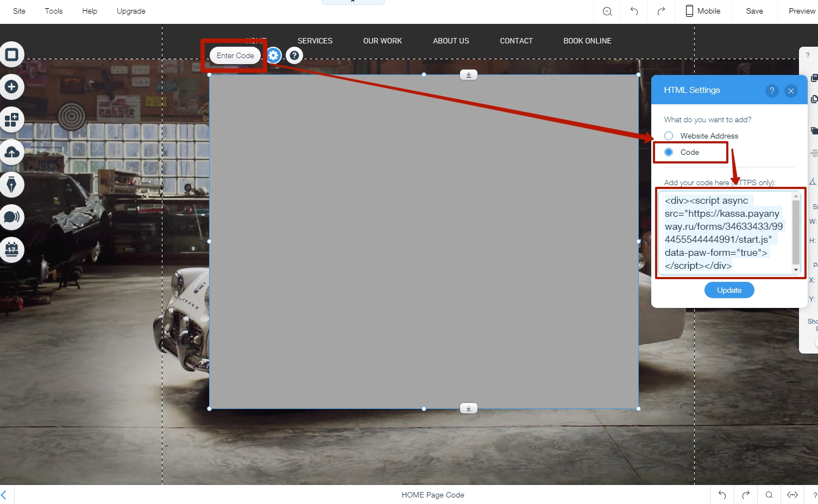Viewport: 818px width, 504px height.
Task: Click the Update button
Action: (729, 290)
